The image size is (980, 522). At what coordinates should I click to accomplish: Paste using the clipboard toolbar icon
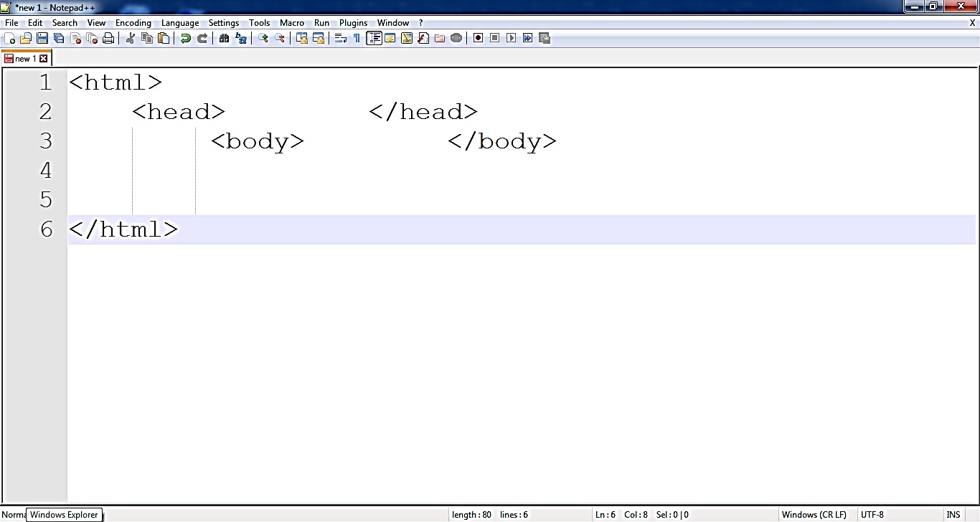click(x=164, y=38)
